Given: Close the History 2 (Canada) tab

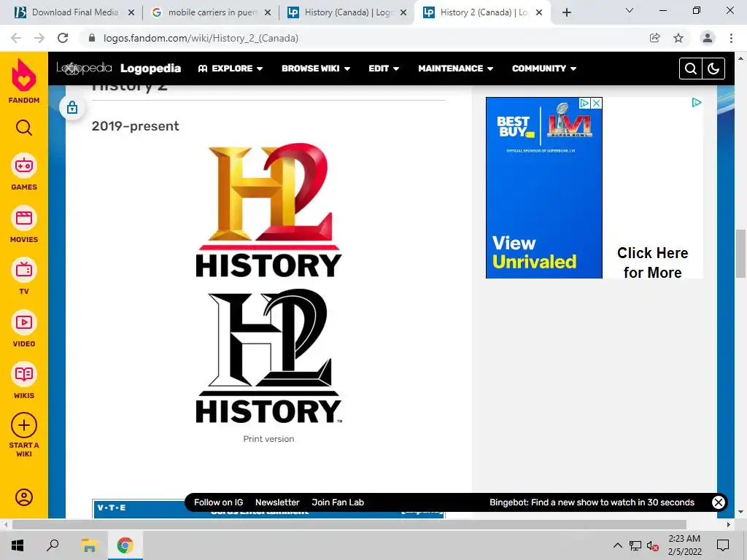Looking at the screenshot, I should click(539, 13).
